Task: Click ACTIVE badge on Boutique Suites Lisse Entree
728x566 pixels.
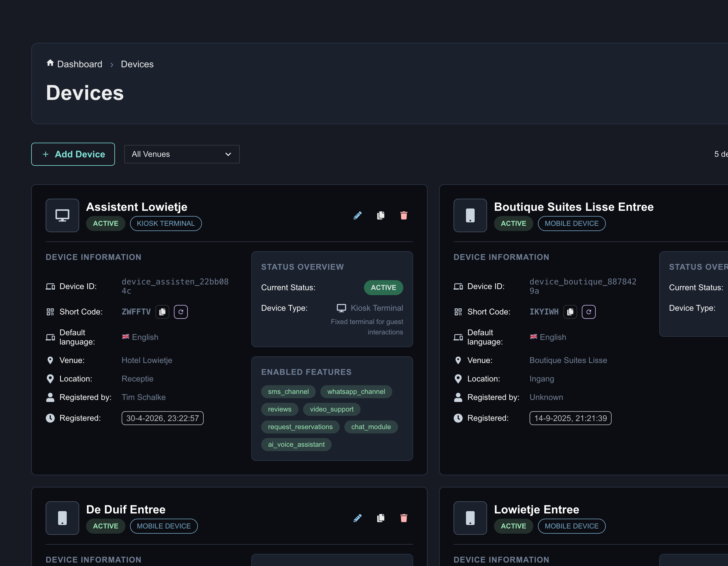Action: pyautogui.click(x=513, y=224)
